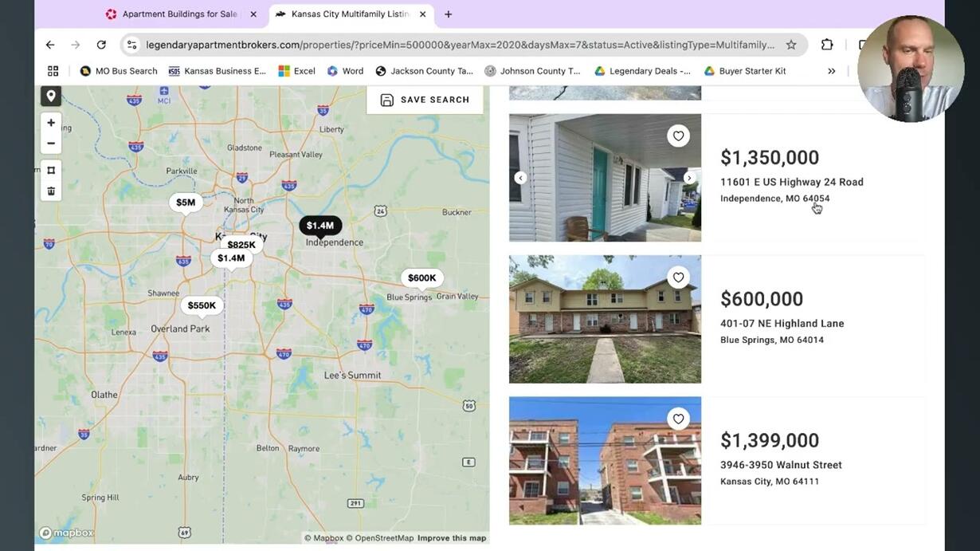Screen dimensions: 980x551
Task: Zoom out on the map
Action: tap(51, 144)
